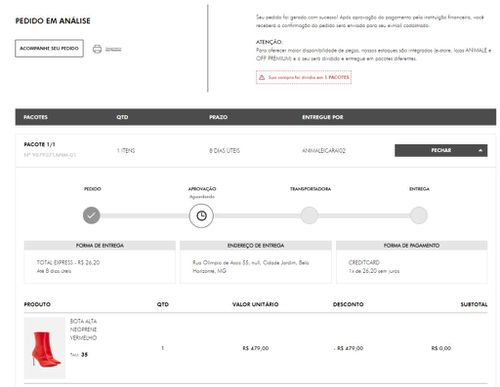Click the unit price 'R$ 479,00'
This screenshot has width=500, height=387.
pos(256,348)
